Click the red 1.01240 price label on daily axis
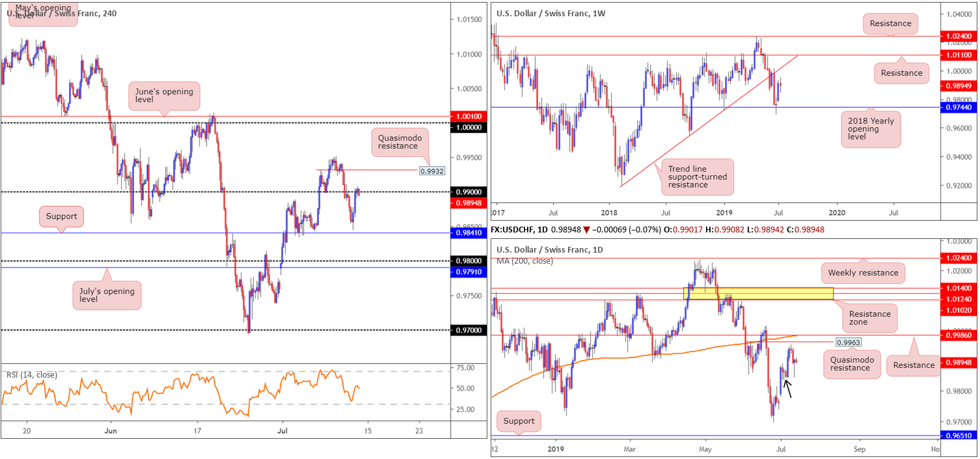Screen dimensions: 980x459 coord(959,299)
